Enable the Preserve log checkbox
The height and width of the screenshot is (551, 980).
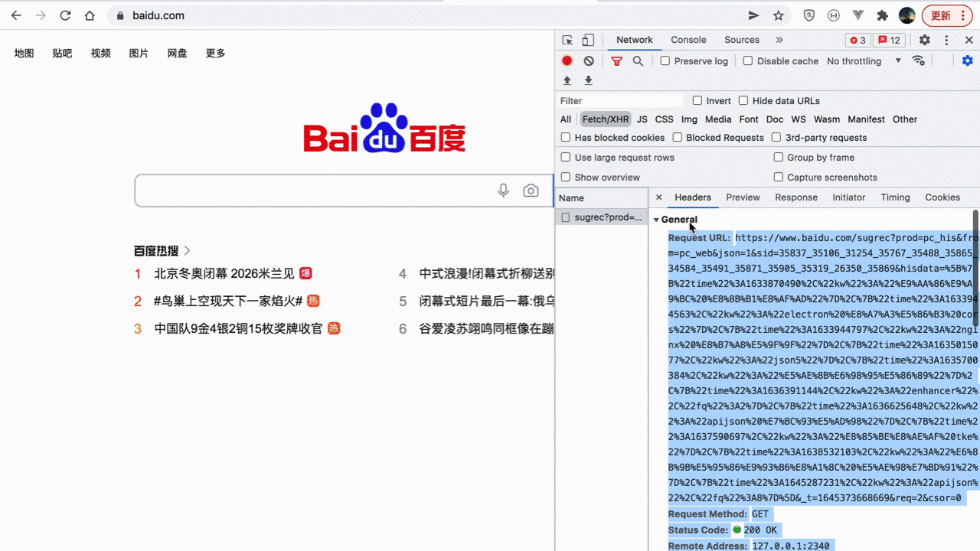(x=664, y=60)
